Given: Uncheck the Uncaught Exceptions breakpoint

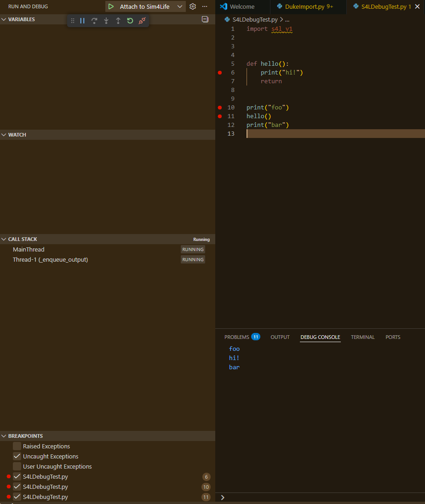Looking at the screenshot, I should (17, 456).
